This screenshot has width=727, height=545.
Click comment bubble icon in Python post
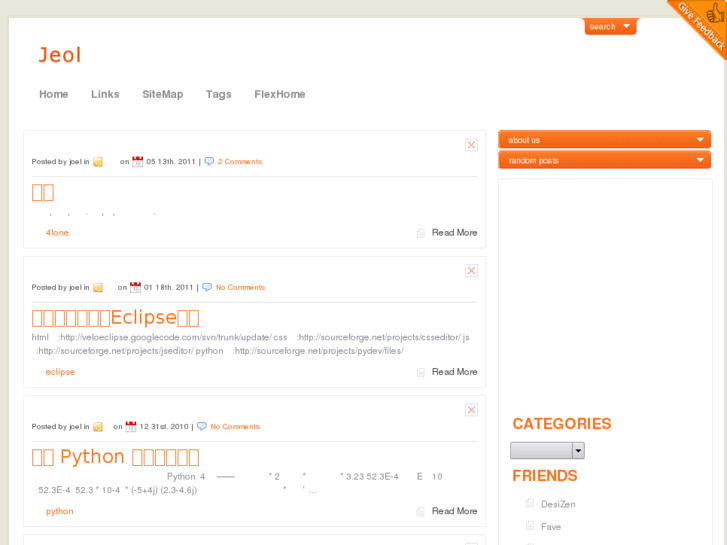point(202,426)
